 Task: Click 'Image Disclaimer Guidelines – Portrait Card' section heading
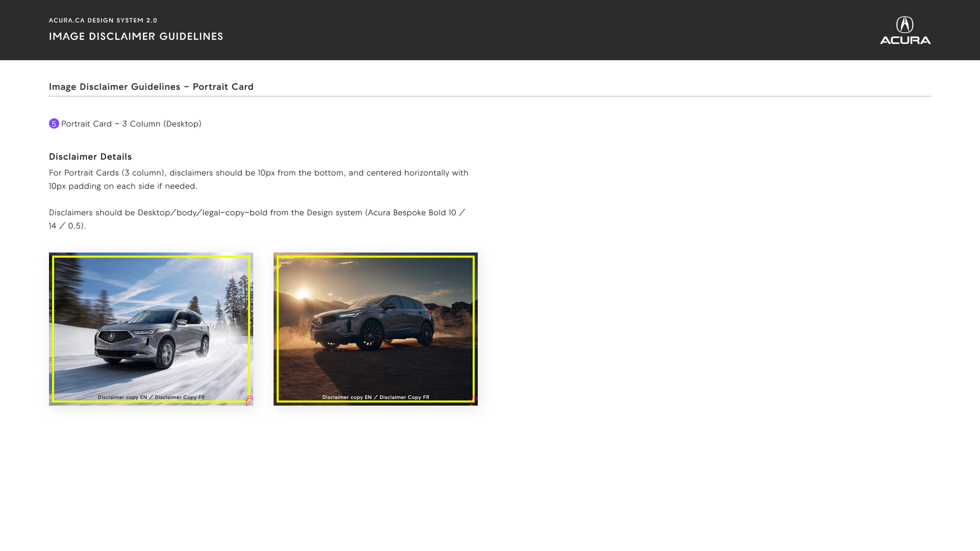(x=151, y=87)
